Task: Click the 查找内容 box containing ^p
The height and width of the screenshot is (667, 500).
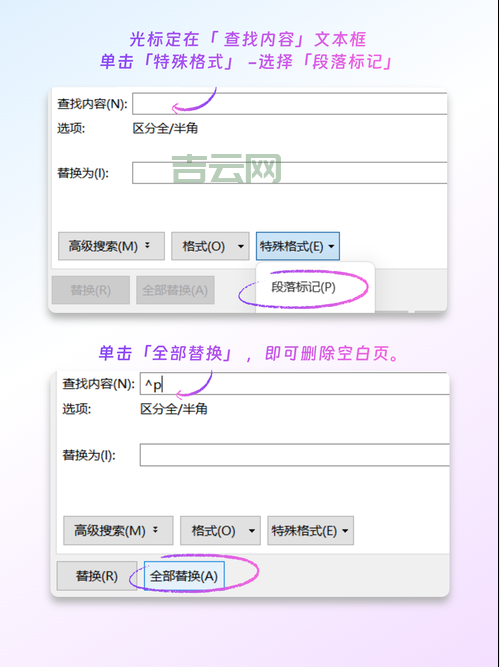Action: pos(294,385)
